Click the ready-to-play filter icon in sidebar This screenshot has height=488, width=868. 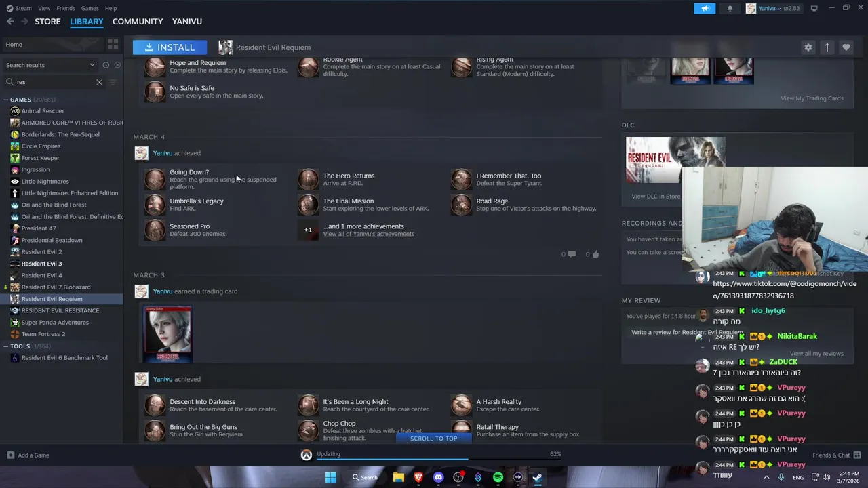click(117, 65)
